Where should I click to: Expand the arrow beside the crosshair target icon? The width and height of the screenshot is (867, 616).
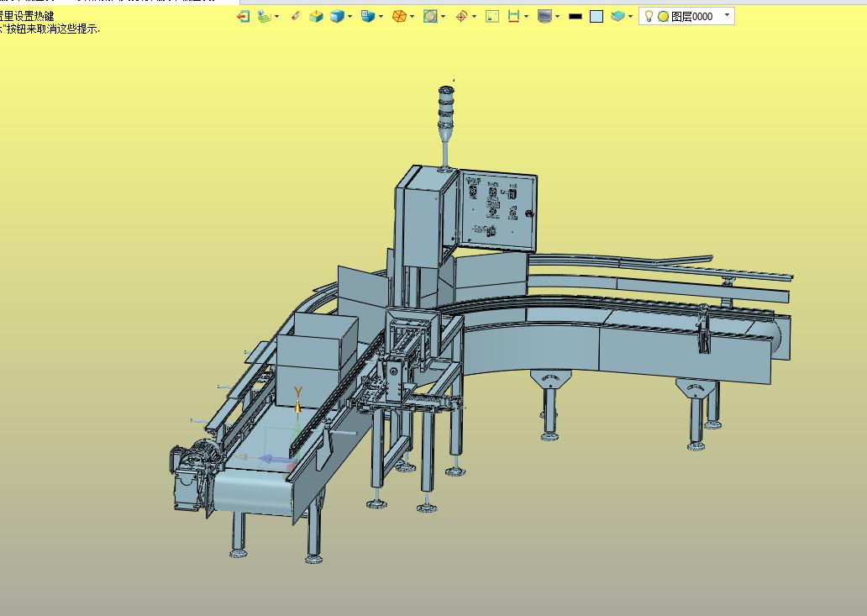coord(474,16)
